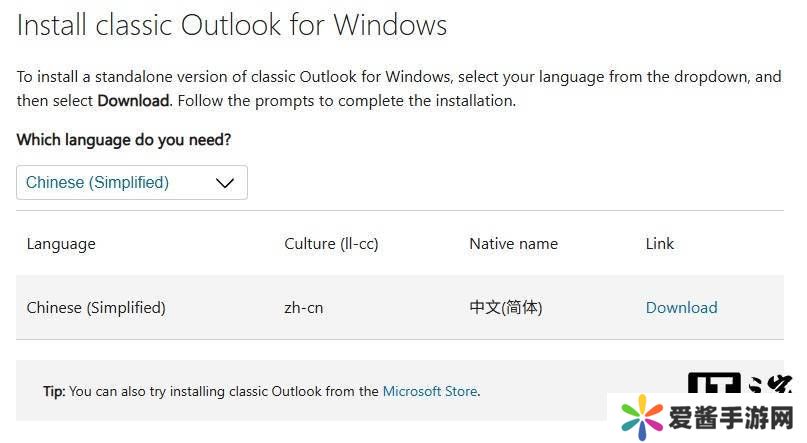Click the zh-cn culture code cell
807x443 pixels.
pos(304,307)
